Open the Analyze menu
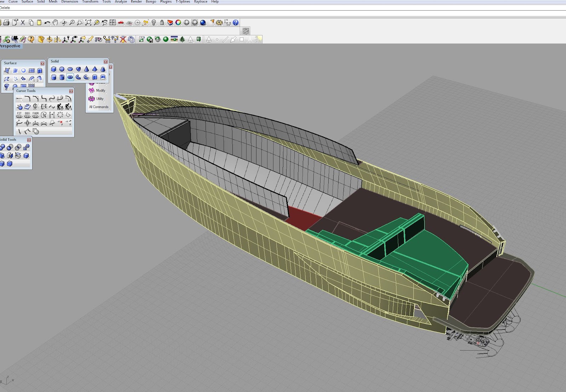Image resolution: width=566 pixels, height=392 pixels. (x=121, y=2)
